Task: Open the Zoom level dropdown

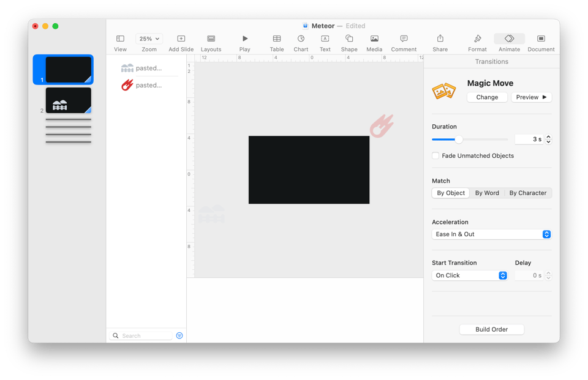Action: coord(148,38)
